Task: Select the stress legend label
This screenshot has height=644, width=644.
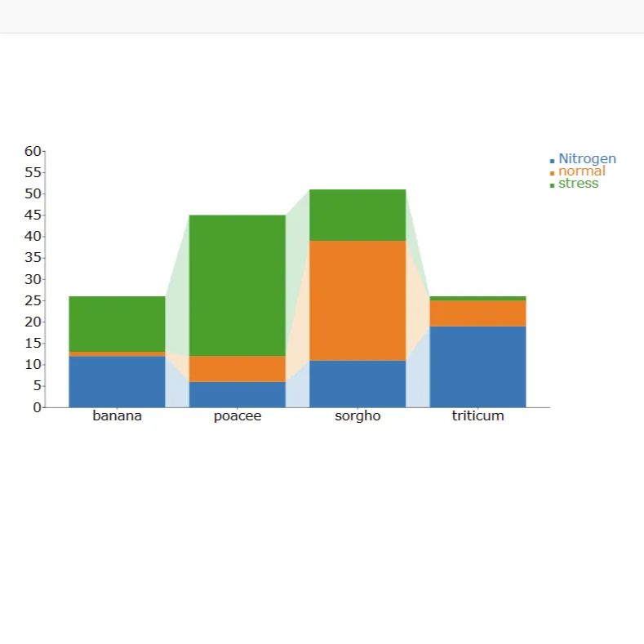Action: (578, 184)
